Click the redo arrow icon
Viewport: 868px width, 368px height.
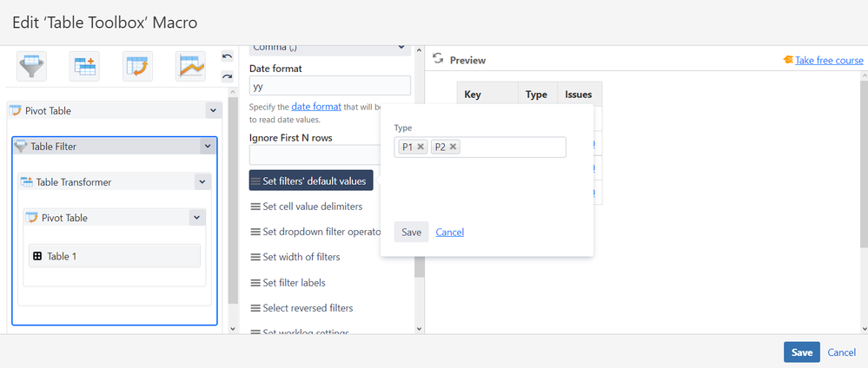(227, 76)
